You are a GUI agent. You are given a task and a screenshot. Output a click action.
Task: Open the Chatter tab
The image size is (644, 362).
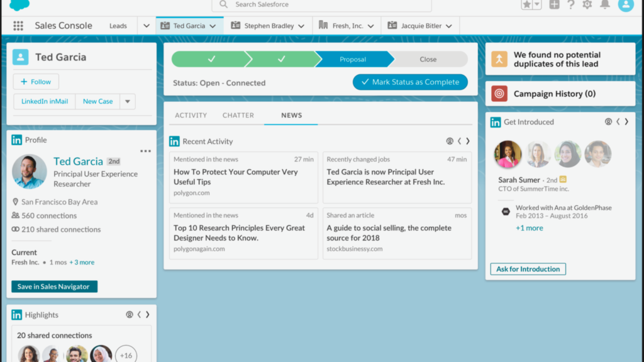(x=238, y=116)
